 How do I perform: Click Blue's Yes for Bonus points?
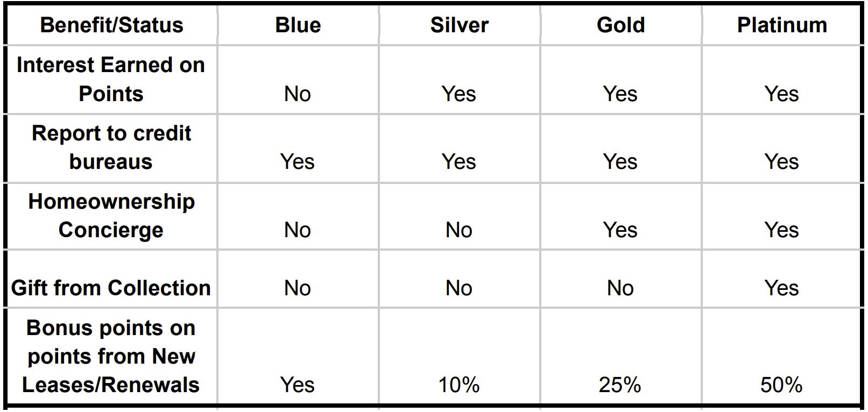[x=297, y=385]
